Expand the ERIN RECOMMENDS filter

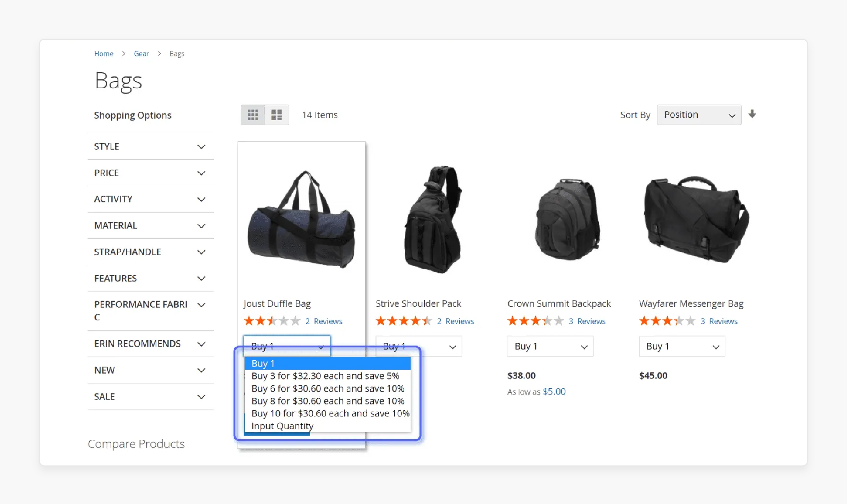tap(150, 344)
